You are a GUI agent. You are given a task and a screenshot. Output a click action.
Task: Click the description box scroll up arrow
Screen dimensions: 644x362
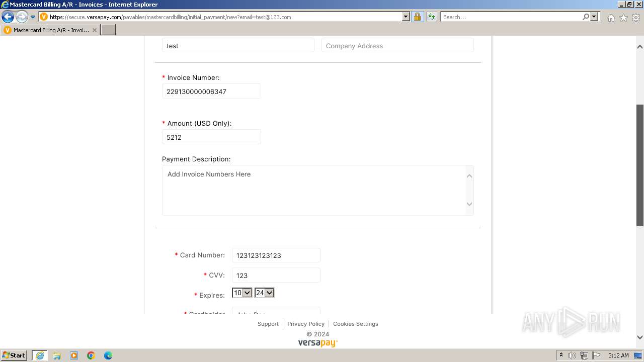(469, 175)
